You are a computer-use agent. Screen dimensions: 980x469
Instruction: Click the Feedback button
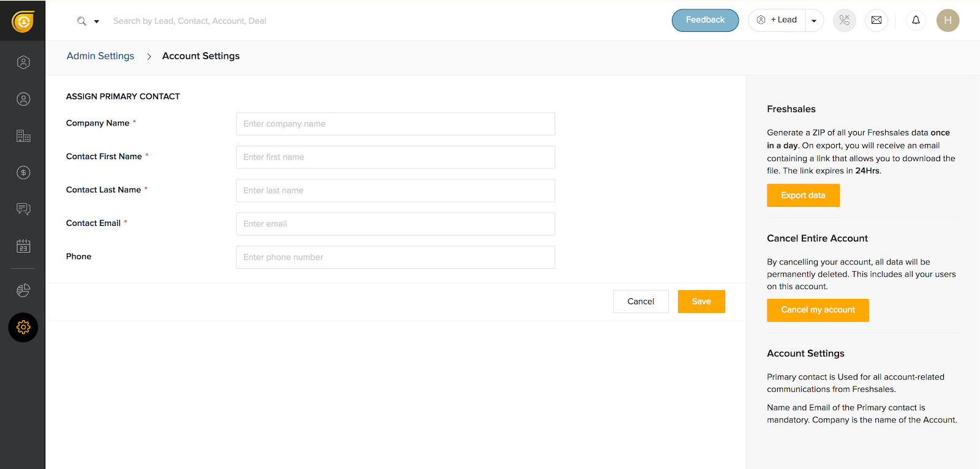click(x=705, y=20)
